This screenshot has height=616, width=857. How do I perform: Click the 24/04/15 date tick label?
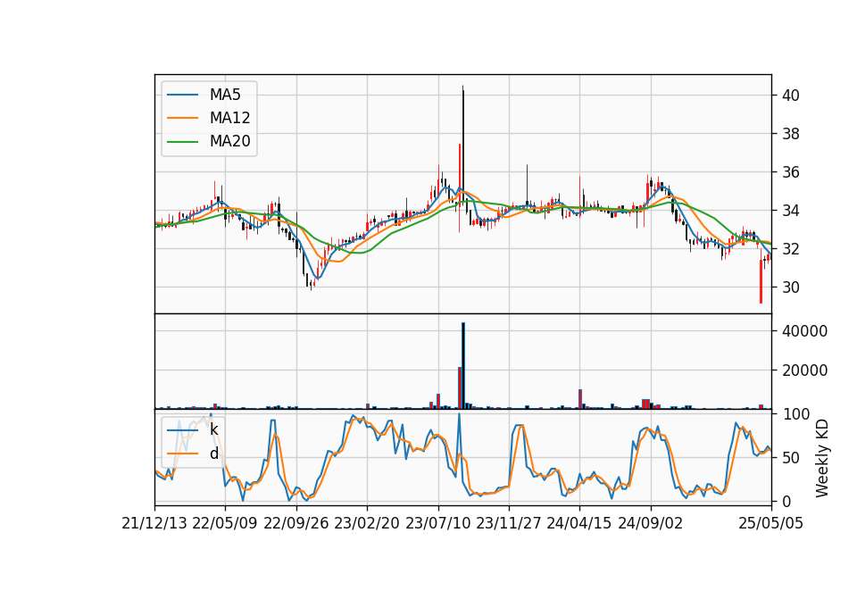point(579,523)
